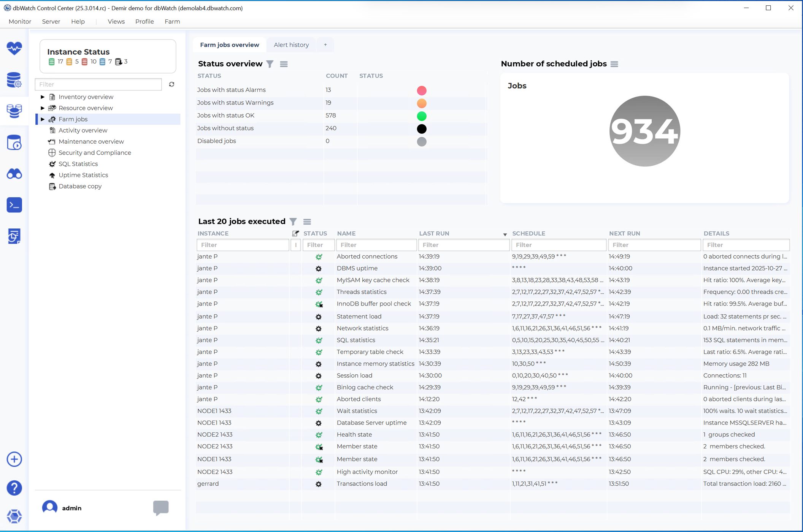Image resolution: width=803 pixels, height=532 pixels.
Task: Click the database settings sidebar icon
Action: click(14, 80)
